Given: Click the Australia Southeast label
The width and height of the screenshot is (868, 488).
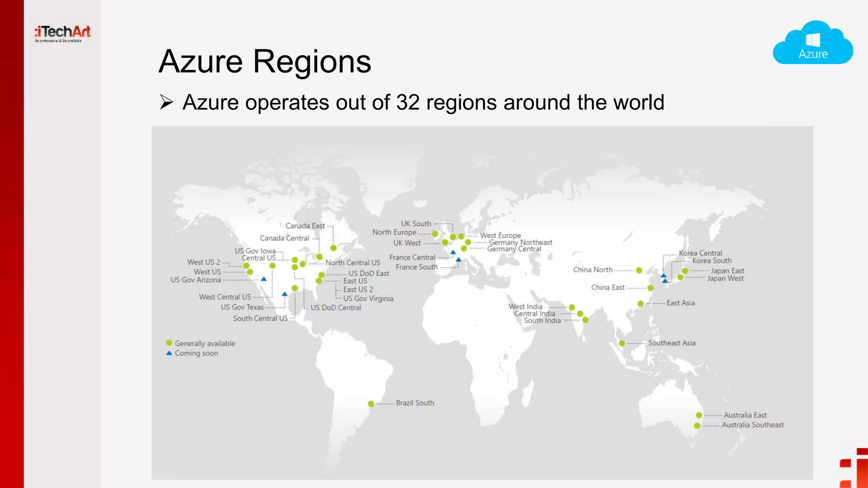Looking at the screenshot, I should pyautogui.click(x=753, y=425).
